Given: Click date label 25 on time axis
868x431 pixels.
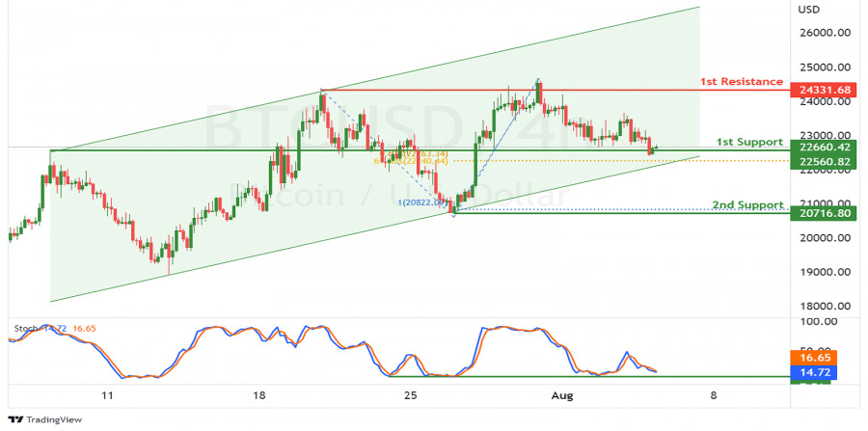Looking at the screenshot, I should click(411, 395).
